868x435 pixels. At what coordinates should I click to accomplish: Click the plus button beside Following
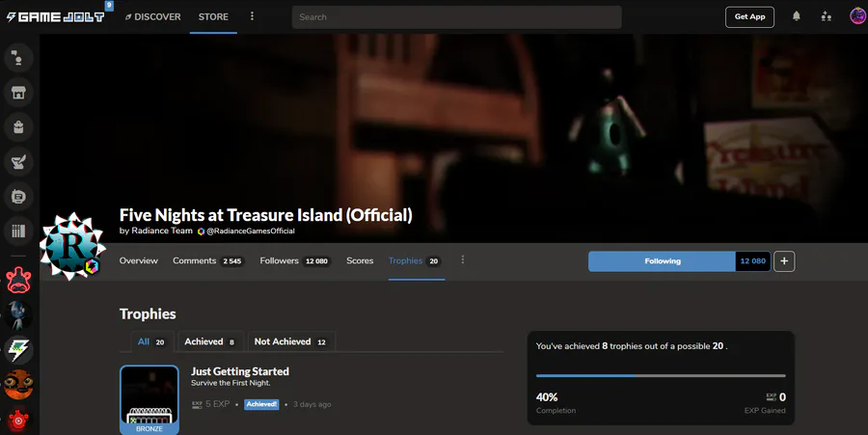(x=784, y=261)
